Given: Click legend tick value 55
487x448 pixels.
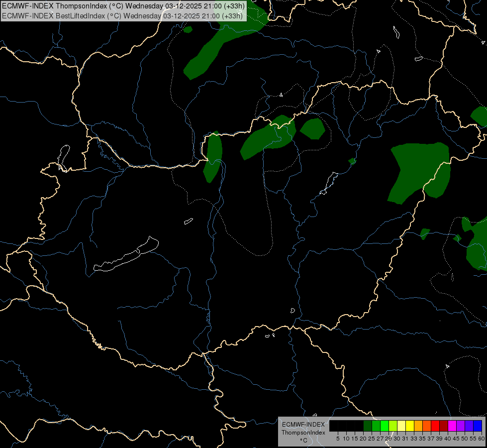Looking at the screenshot, I should pyautogui.click(x=473, y=439).
